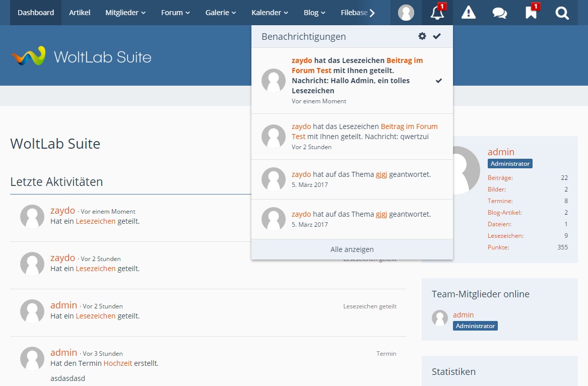Go to the Dashboard menu item
Image resolution: width=588 pixels, height=386 pixels.
tap(36, 13)
